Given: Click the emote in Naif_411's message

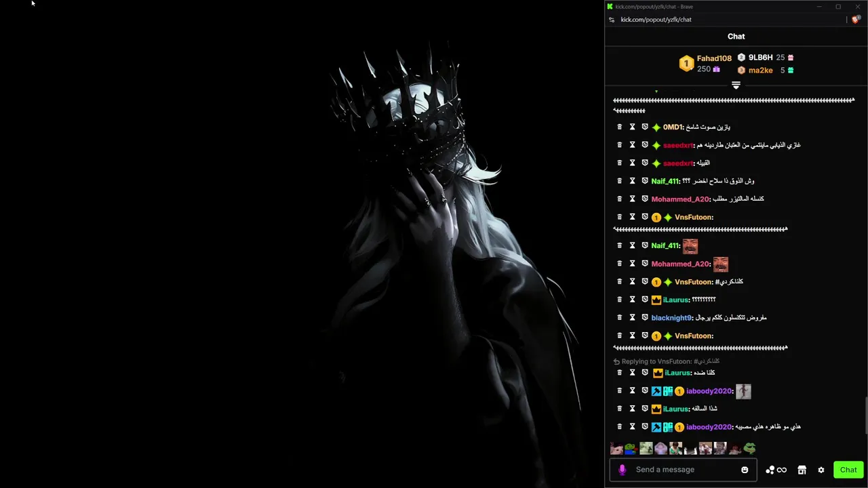Looking at the screenshot, I should point(690,245).
